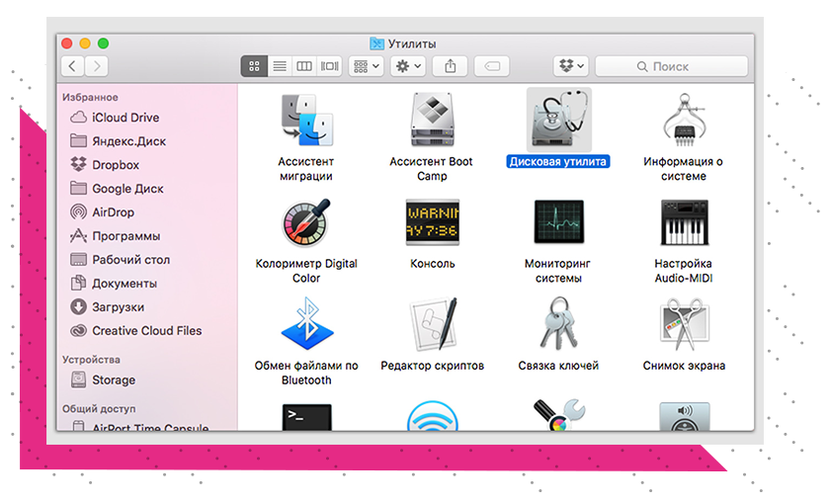
Task: Click the Share toolbar button
Action: click(x=451, y=66)
